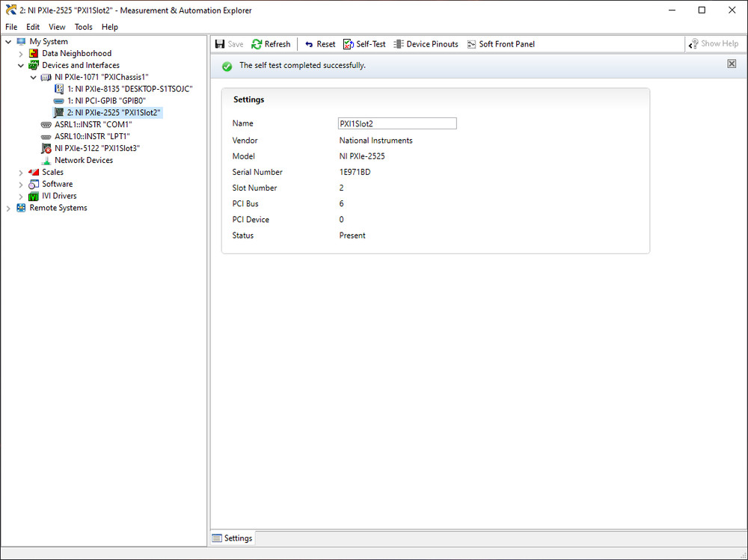Screen dimensions: 748x560
Task: Click the Refresh button label
Action: [278, 44]
